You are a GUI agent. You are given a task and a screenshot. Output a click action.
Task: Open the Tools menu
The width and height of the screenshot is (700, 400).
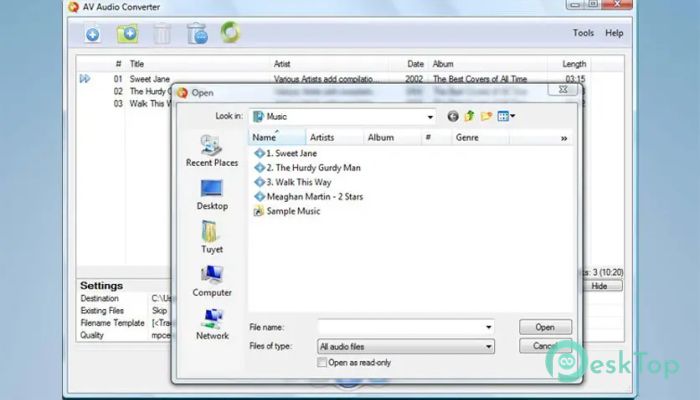pyautogui.click(x=583, y=33)
